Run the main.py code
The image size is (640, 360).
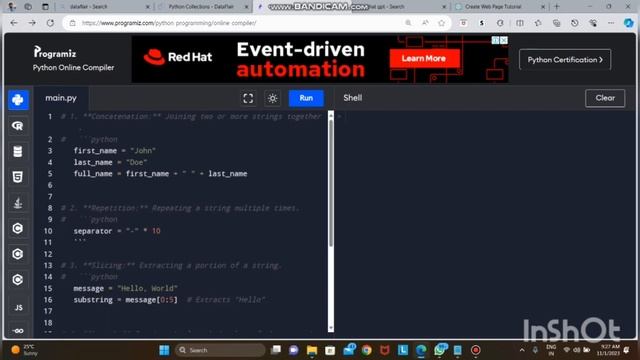306,98
